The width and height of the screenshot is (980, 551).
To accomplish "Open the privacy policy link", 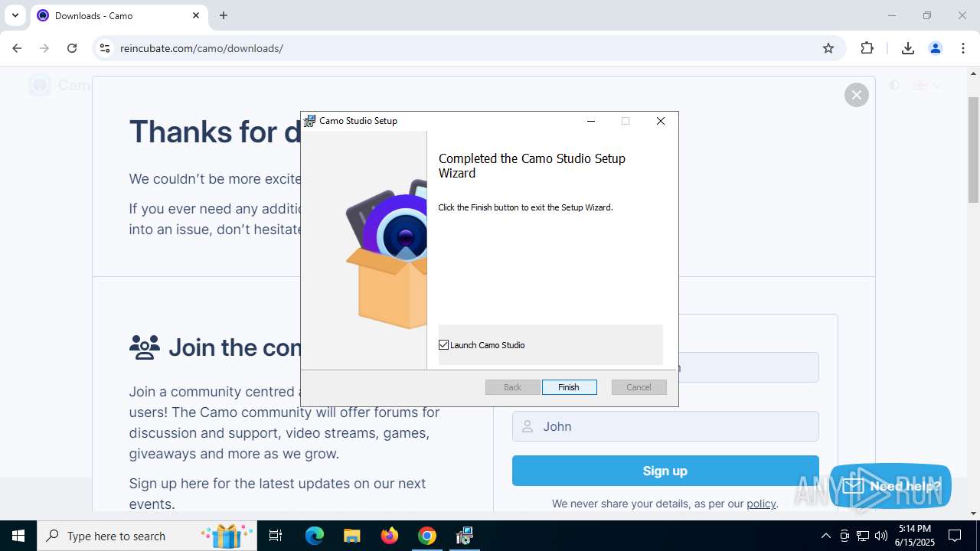I will click(x=761, y=504).
